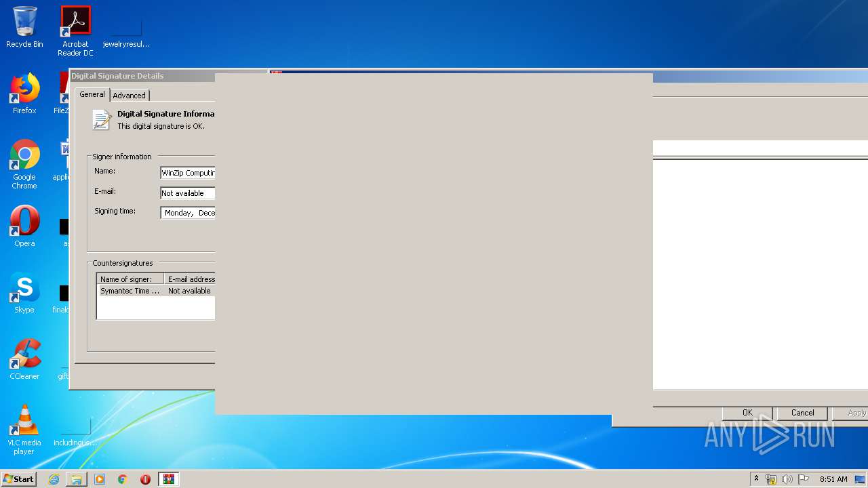Click the volume speaker tray icon

pyautogui.click(x=787, y=479)
